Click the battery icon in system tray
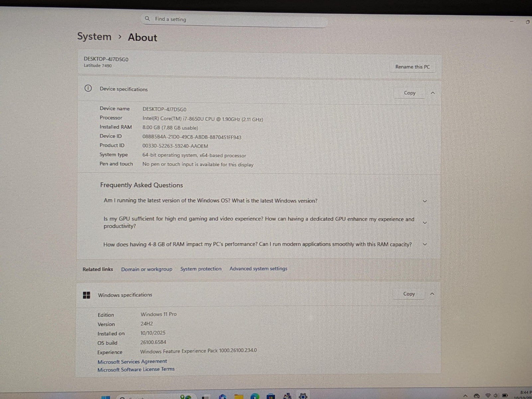This screenshot has width=532, height=399. tap(505, 396)
